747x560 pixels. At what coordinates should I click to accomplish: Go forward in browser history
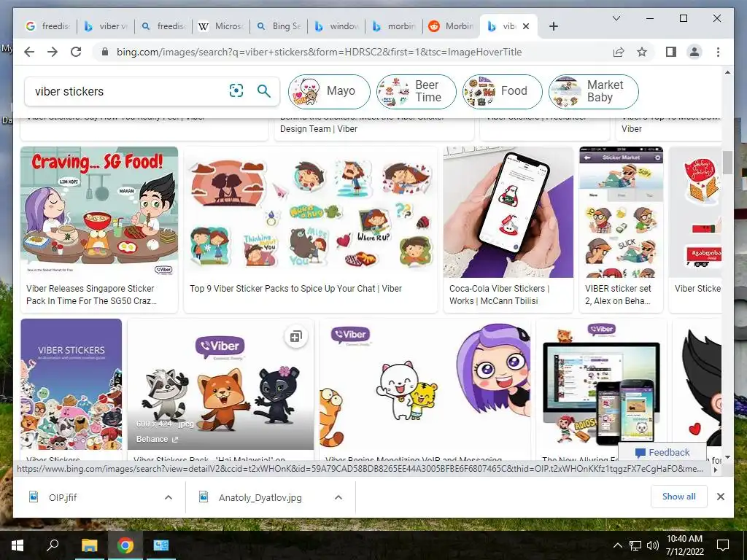click(x=53, y=52)
